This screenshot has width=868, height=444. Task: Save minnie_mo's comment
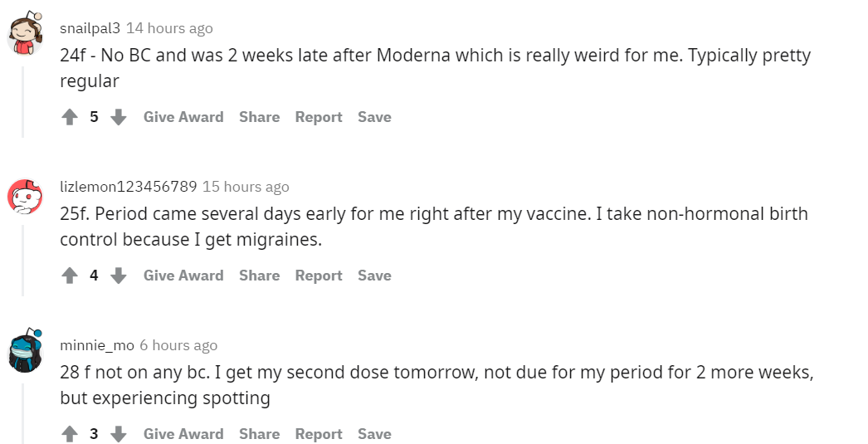(374, 434)
